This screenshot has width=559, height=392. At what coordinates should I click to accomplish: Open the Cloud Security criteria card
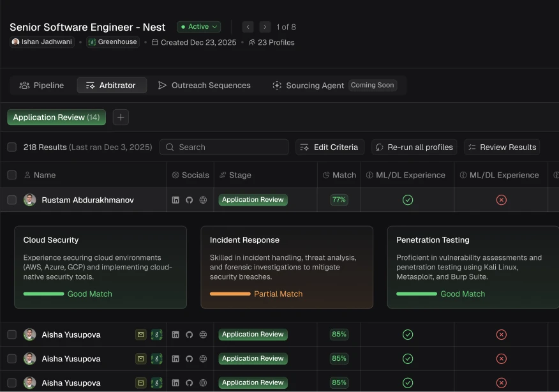(101, 267)
